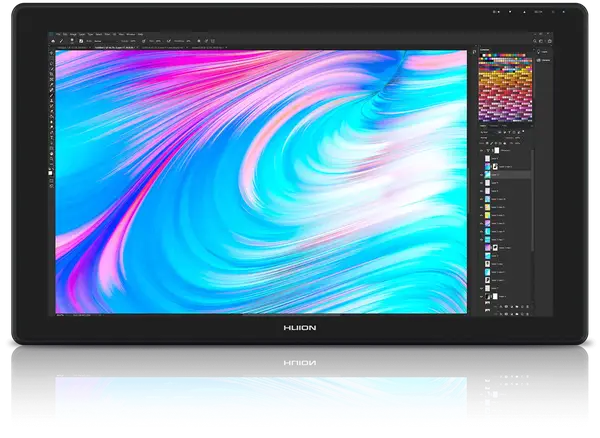
Task: Open the Image menu
Action: point(73,34)
